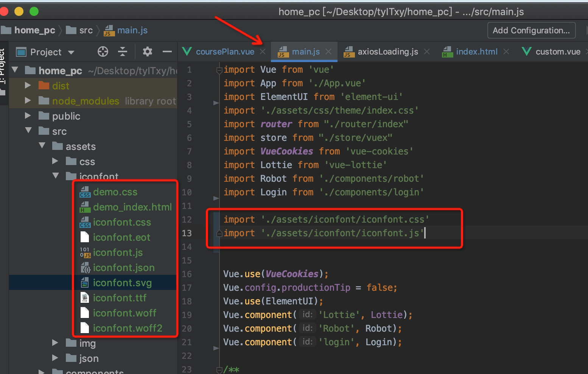Click the Project panel window icon

pyautogui.click(x=21, y=52)
